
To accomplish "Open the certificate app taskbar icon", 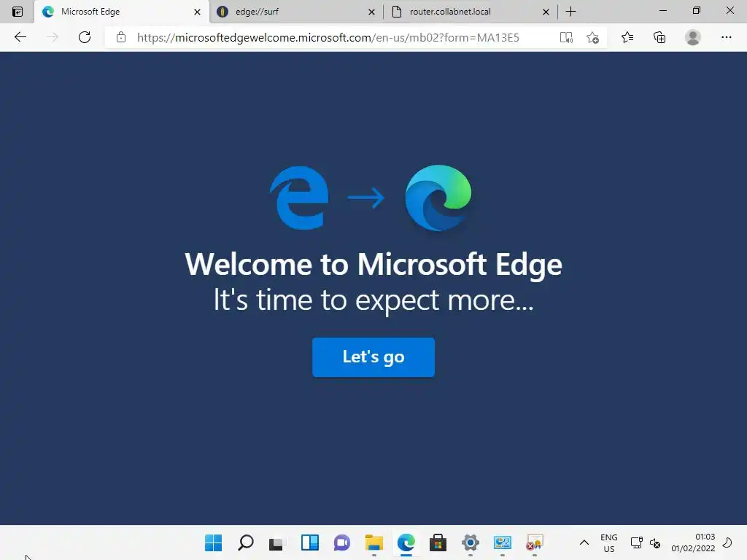I will pos(535,542).
